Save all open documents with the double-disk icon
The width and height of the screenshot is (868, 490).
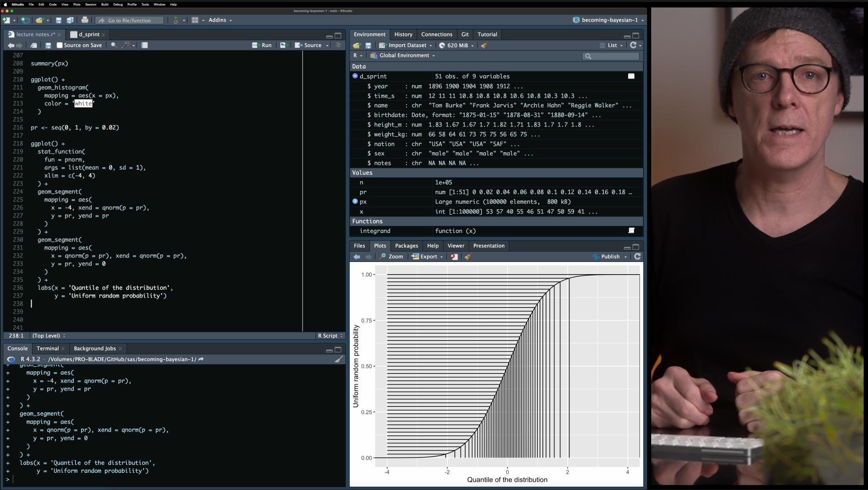pos(70,20)
